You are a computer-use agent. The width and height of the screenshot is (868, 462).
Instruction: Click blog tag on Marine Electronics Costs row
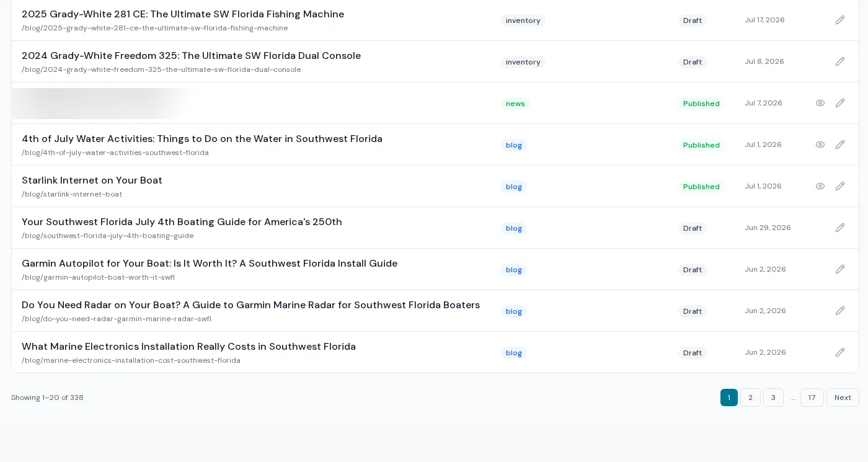(x=514, y=353)
